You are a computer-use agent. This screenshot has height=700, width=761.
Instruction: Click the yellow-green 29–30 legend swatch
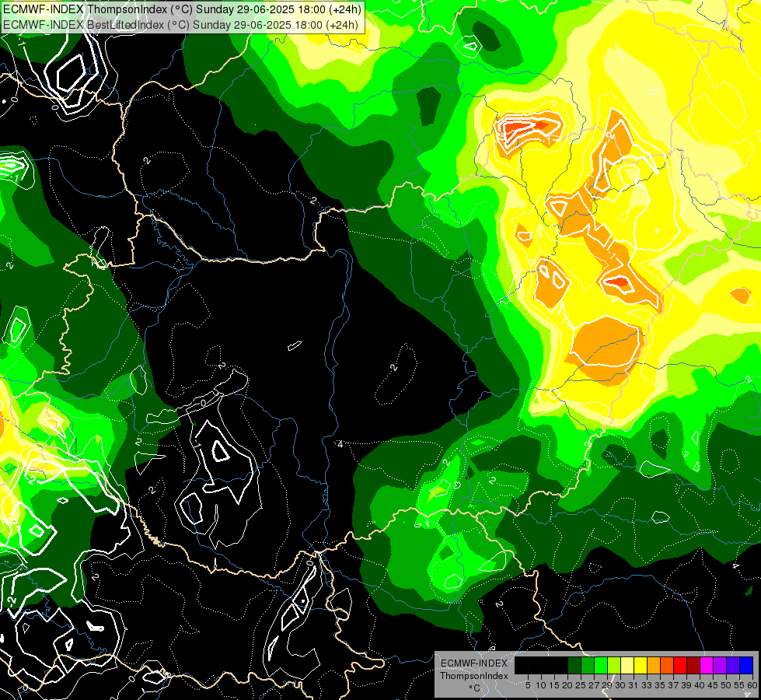pos(614,665)
